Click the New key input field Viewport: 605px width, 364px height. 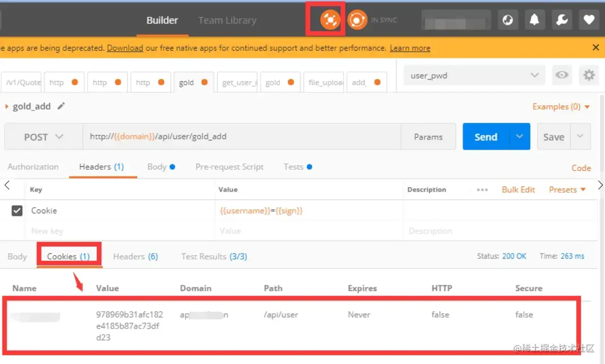(120, 231)
